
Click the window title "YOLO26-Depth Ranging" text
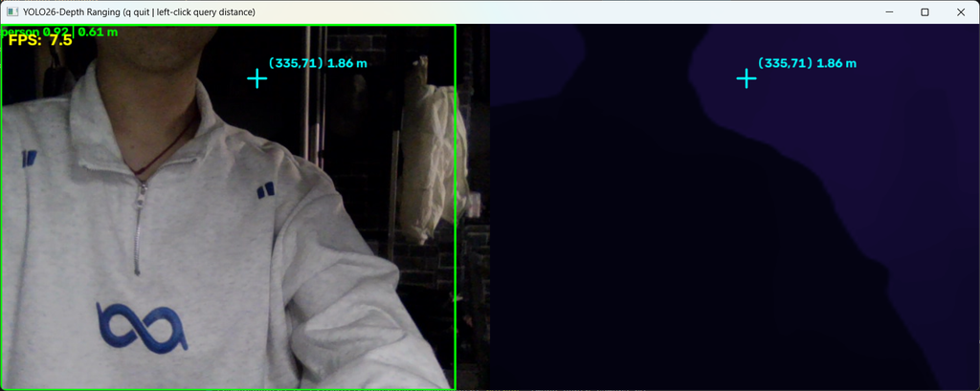coord(72,12)
